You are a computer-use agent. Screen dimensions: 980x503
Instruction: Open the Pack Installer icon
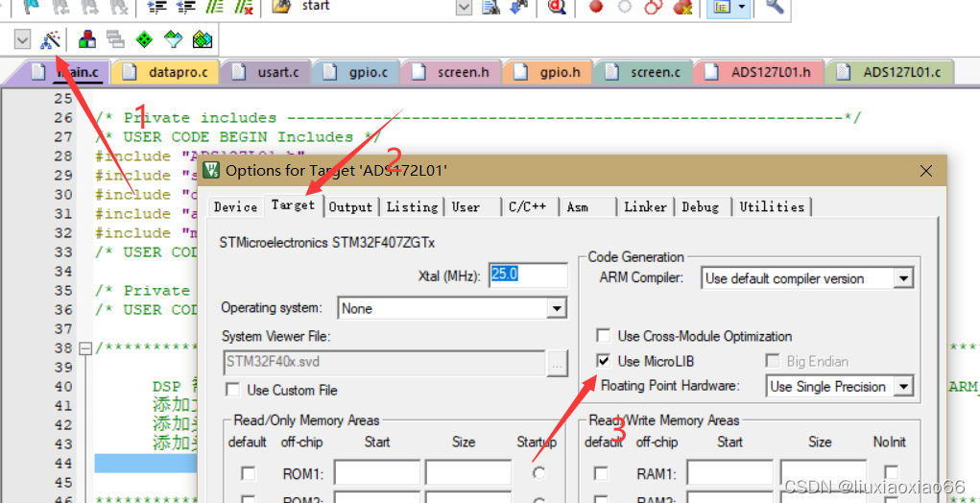click(x=202, y=40)
